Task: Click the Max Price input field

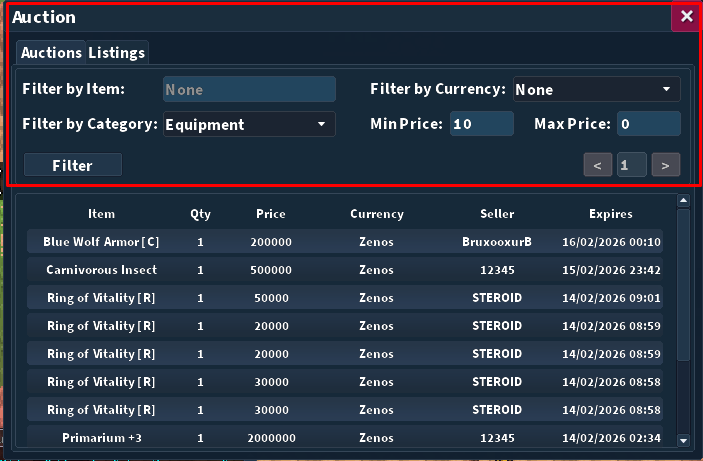Action: pyautogui.click(x=648, y=124)
